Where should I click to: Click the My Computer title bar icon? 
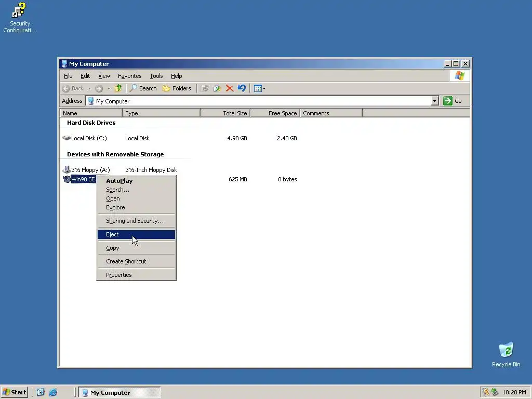[64, 64]
